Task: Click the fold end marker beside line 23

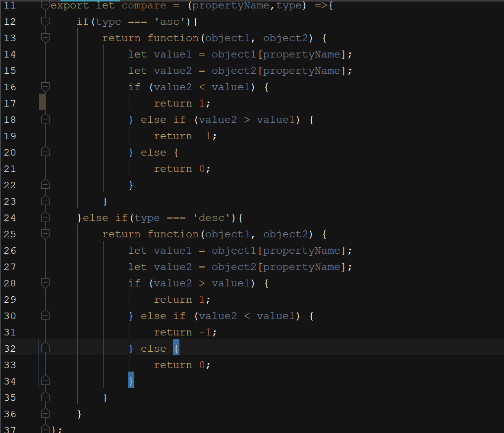Action: tap(45, 201)
